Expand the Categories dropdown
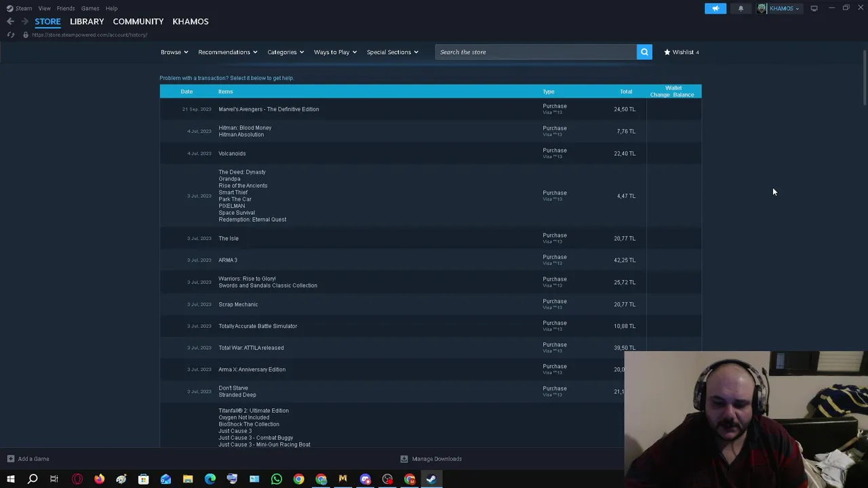Viewport: 868px width, 488px height. pyautogui.click(x=285, y=52)
